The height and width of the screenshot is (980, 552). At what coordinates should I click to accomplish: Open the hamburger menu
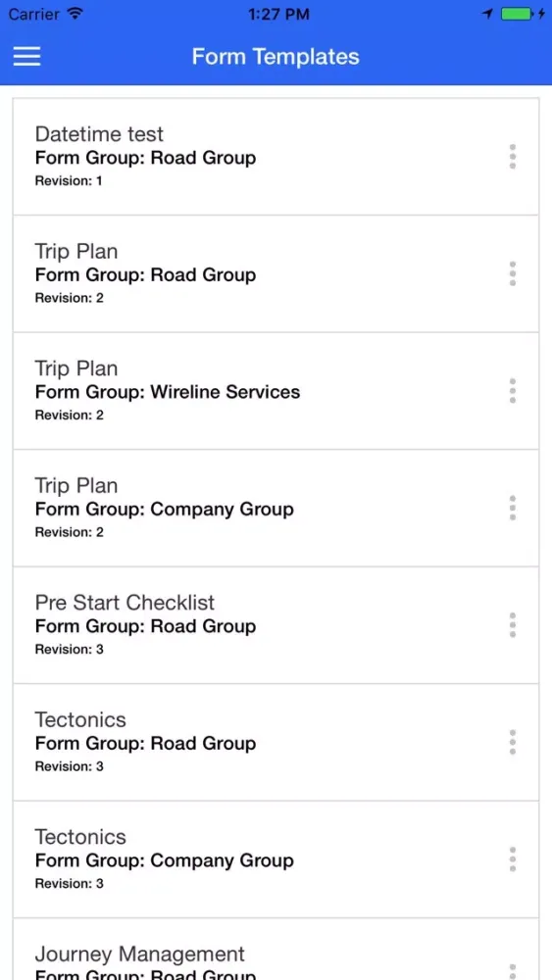pos(26,56)
